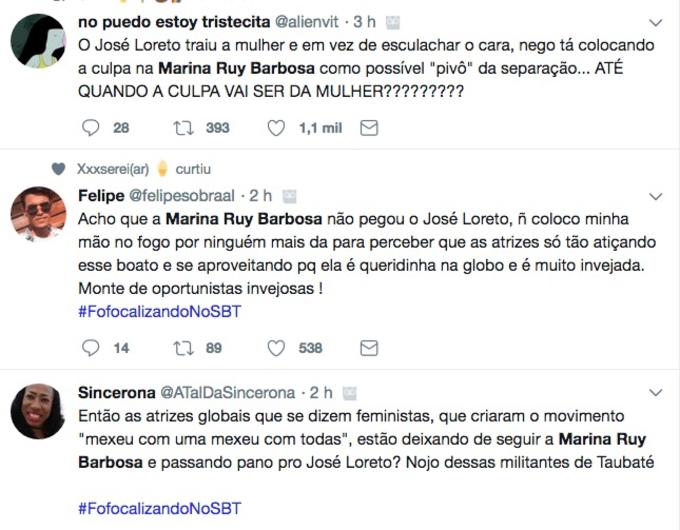Retweet the @alienvit tweet
The height and width of the screenshot is (530, 680).
coord(183,128)
